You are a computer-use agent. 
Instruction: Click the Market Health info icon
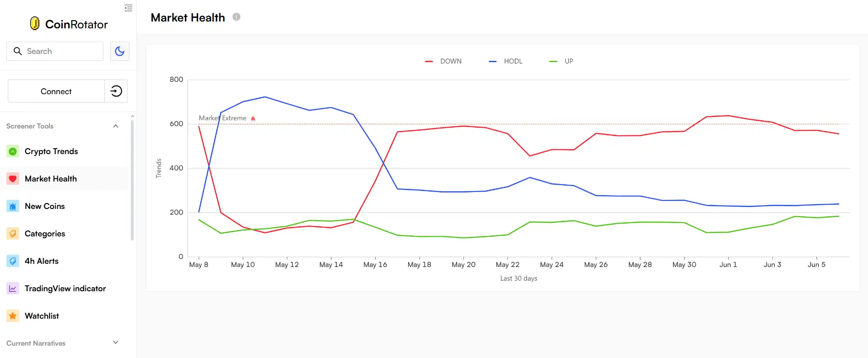236,17
